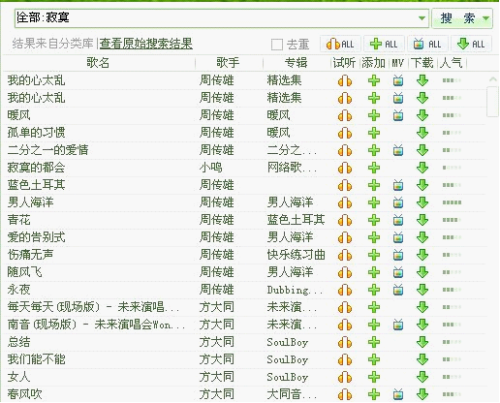Preview 伤痛无声 using its headphone icon

tap(345, 255)
